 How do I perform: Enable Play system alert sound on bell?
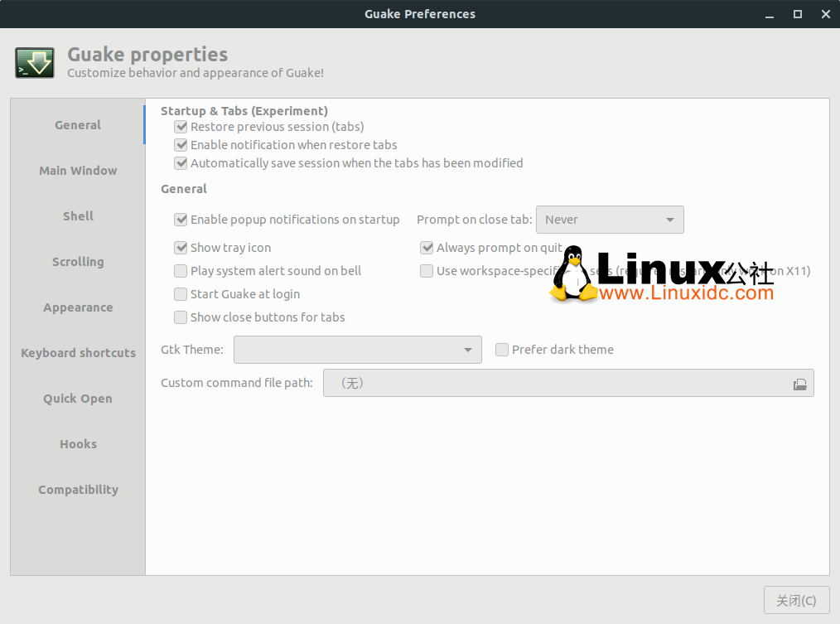181,271
